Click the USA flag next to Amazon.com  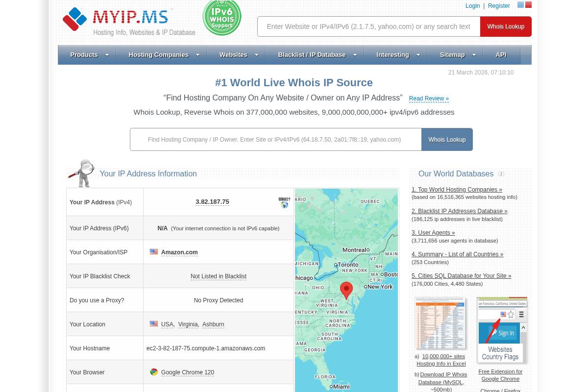[x=154, y=251]
